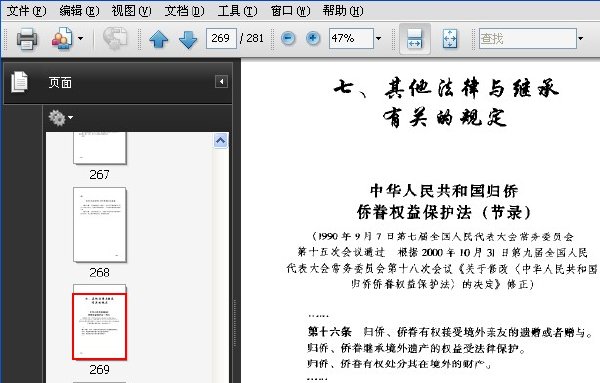The height and width of the screenshot is (383, 600).
Task: Open the 文档(D) menu
Action: pos(184,11)
